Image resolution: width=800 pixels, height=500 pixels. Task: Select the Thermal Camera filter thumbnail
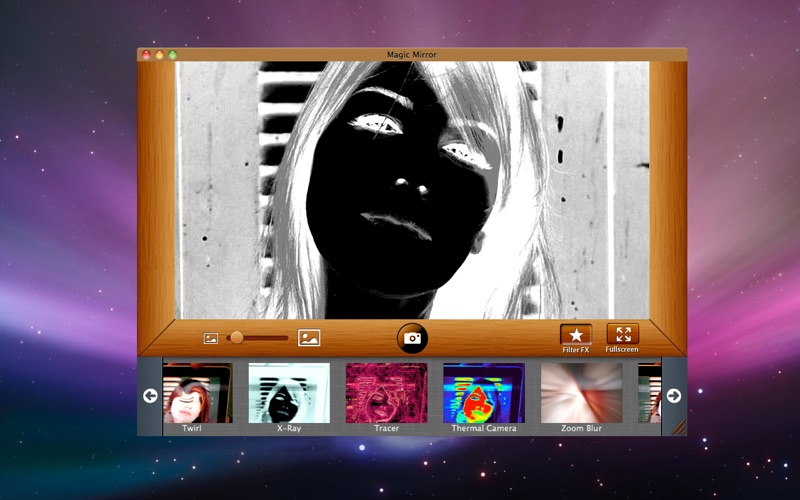pos(484,393)
